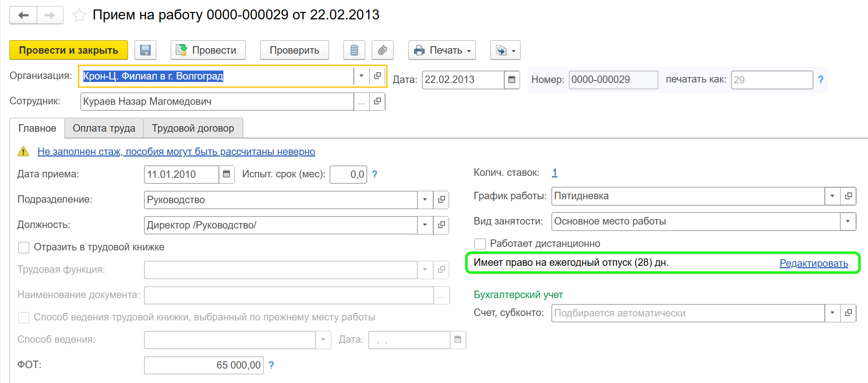Toggle the 'Работает дистанционно' checkbox
The image size is (868, 383).
click(480, 244)
